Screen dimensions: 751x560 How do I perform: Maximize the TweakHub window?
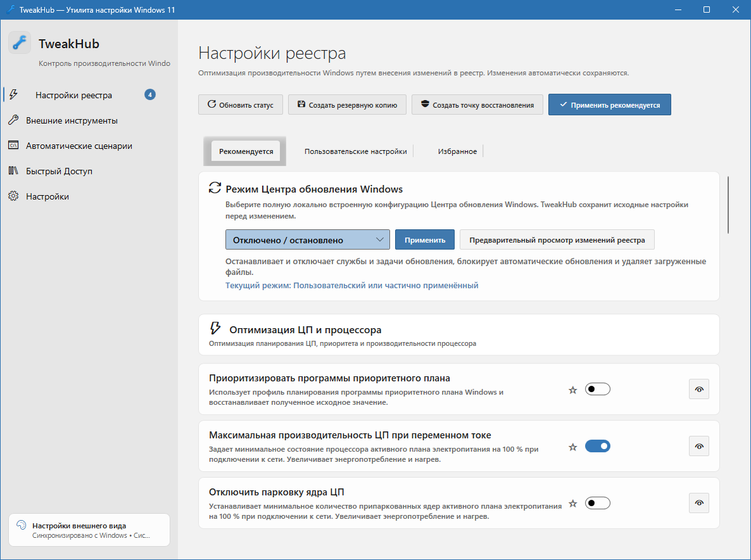click(707, 10)
